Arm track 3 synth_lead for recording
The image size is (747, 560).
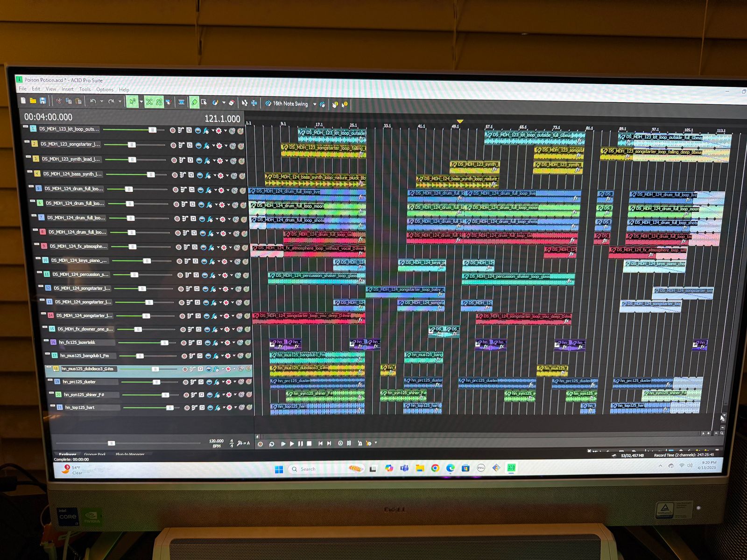click(x=174, y=160)
